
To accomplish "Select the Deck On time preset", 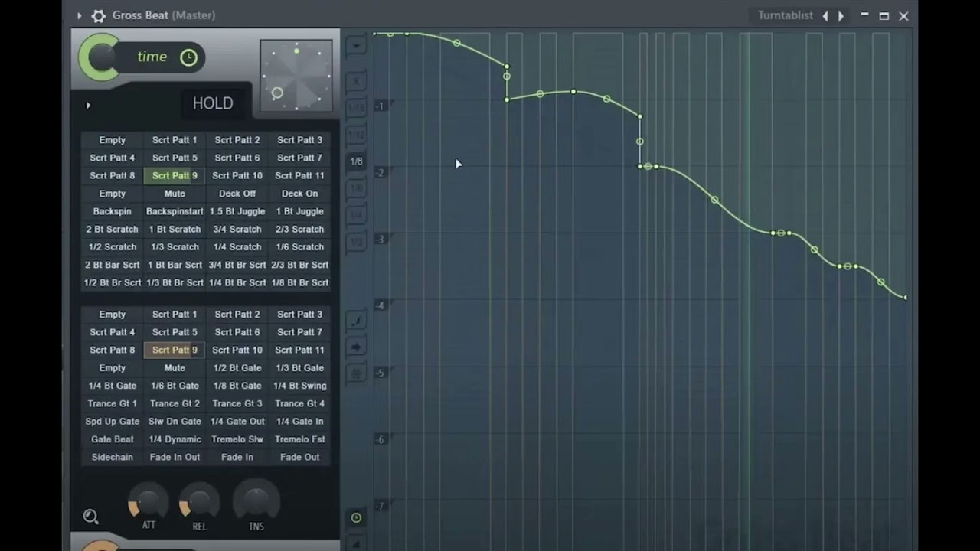I will point(299,194).
